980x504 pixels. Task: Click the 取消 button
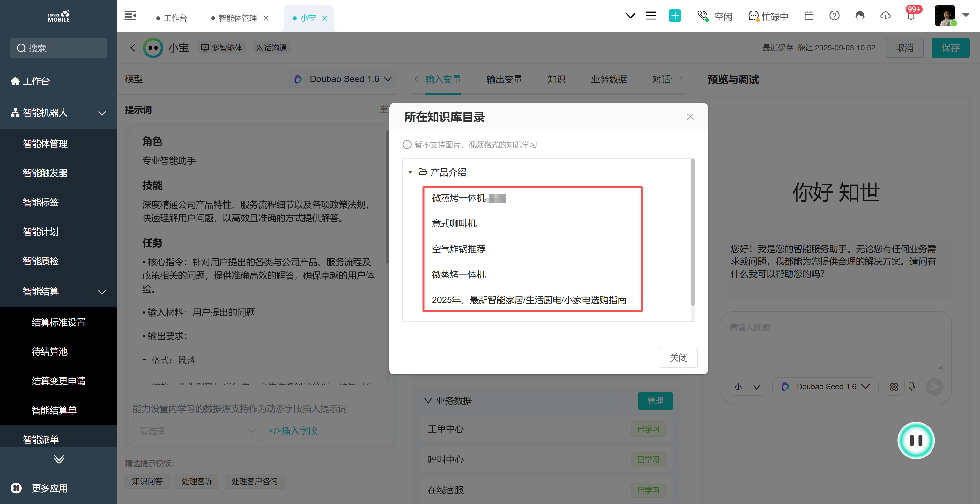point(904,48)
